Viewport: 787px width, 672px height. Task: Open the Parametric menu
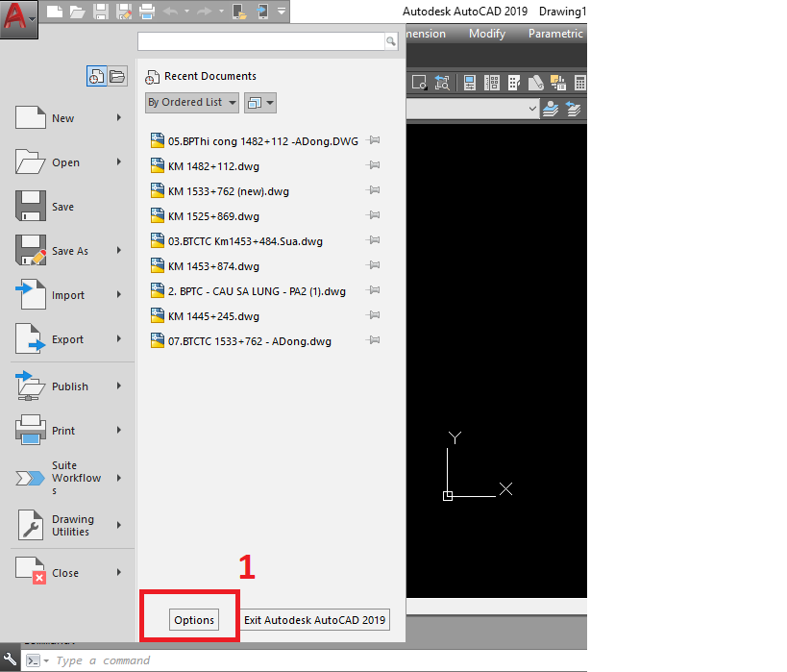555,34
